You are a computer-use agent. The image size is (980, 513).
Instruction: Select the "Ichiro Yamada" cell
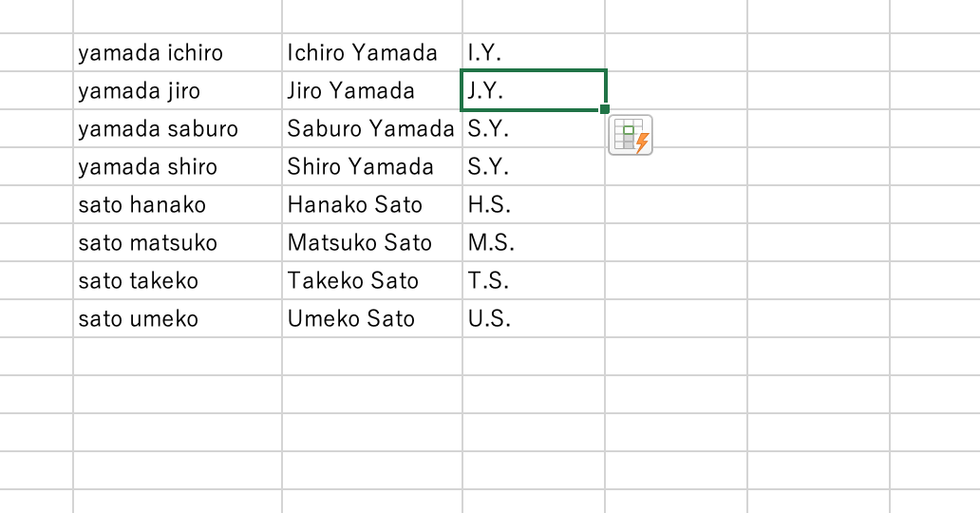[x=371, y=53]
